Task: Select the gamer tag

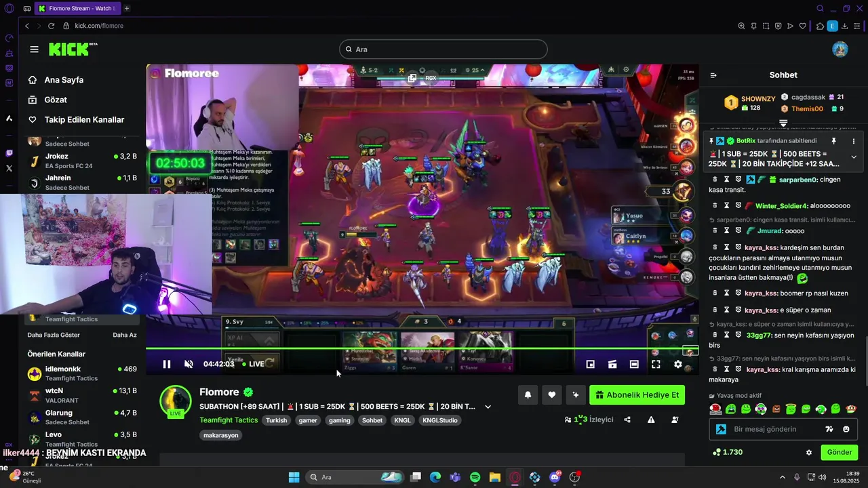Action: [x=308, y=420]
